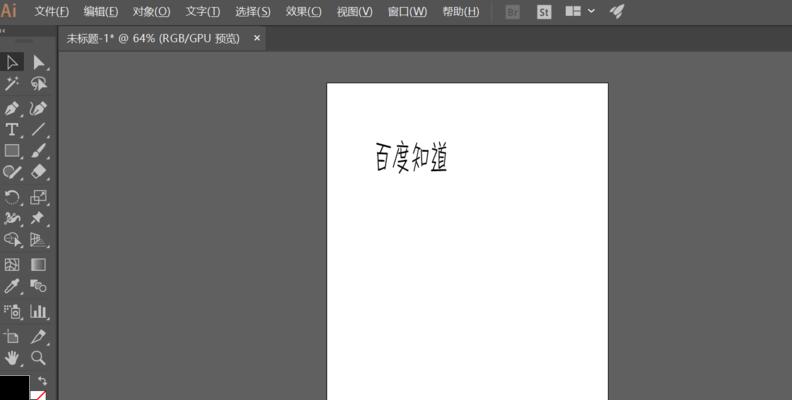
Task: Select the Column Graph tool
Action: tap(39, 312)
